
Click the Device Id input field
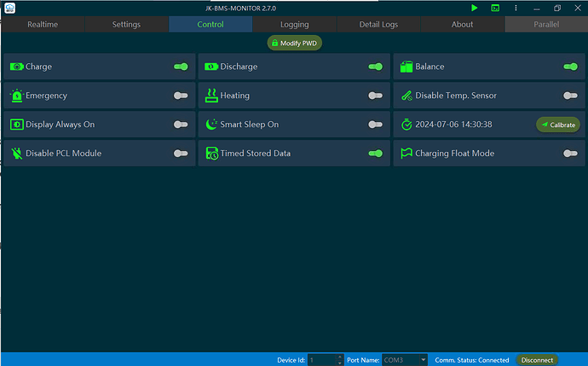[322, 360]
